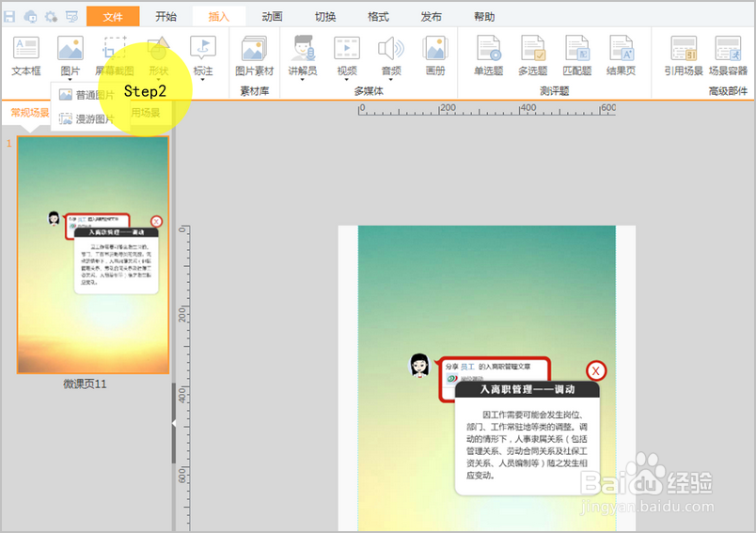756x533 pixels.
Task: Expand the 音频 dropdown arrow
Action: coord(391,80)
